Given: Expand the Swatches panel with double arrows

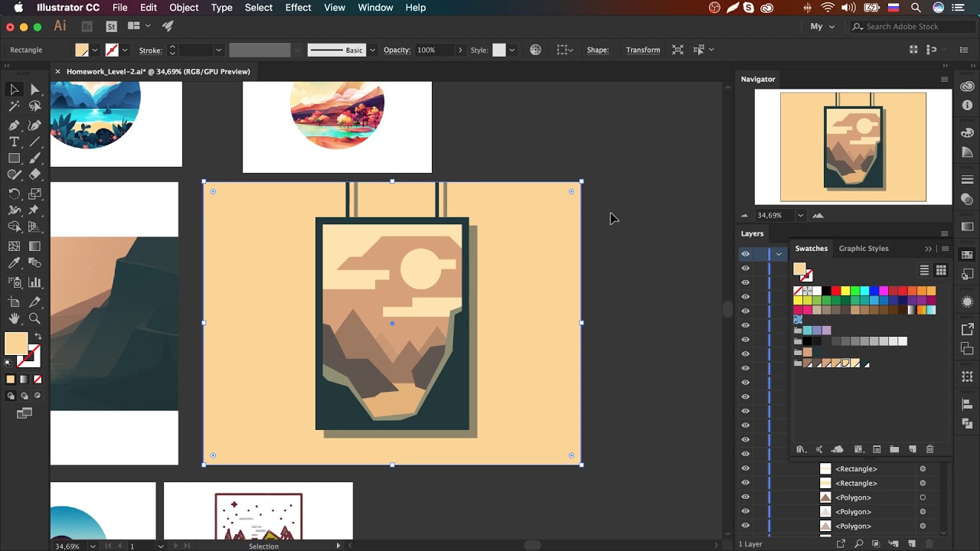Looking at the screenshot, I should click(929, 249).
